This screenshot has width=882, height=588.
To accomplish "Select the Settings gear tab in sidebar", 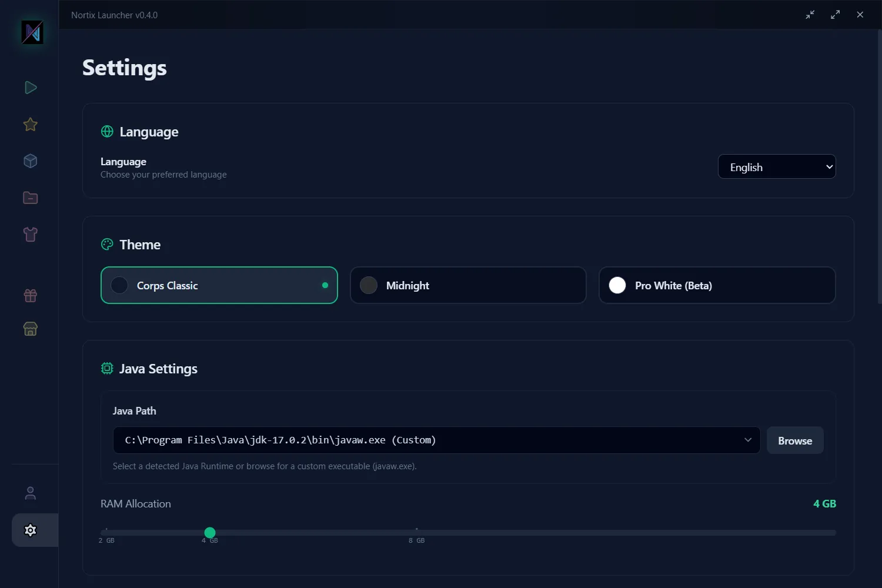I will [31, 530].
